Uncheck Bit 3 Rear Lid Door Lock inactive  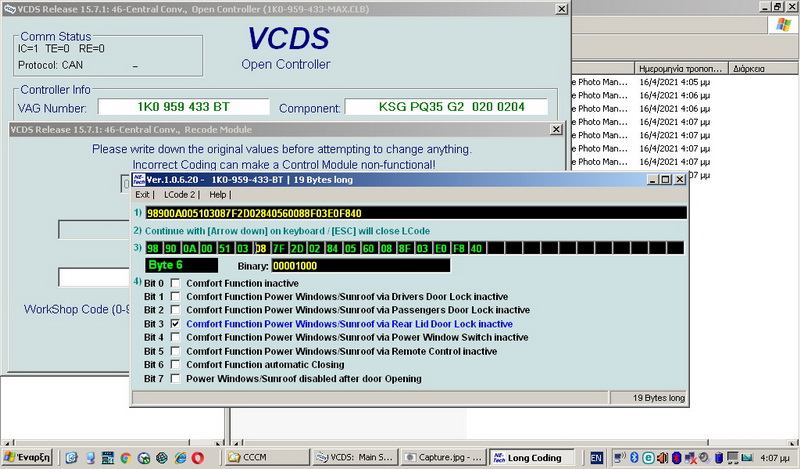tap(175, 324)
